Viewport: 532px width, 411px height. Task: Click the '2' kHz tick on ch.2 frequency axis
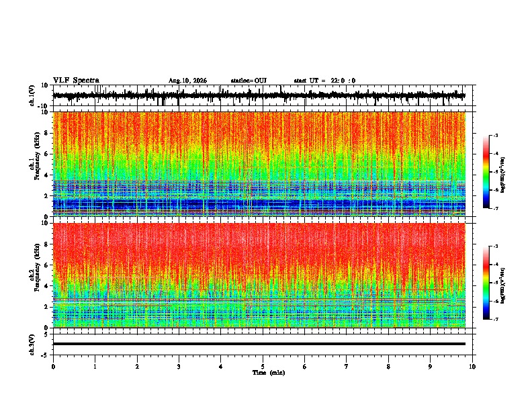pyautogui.click(x=46, y=307)
